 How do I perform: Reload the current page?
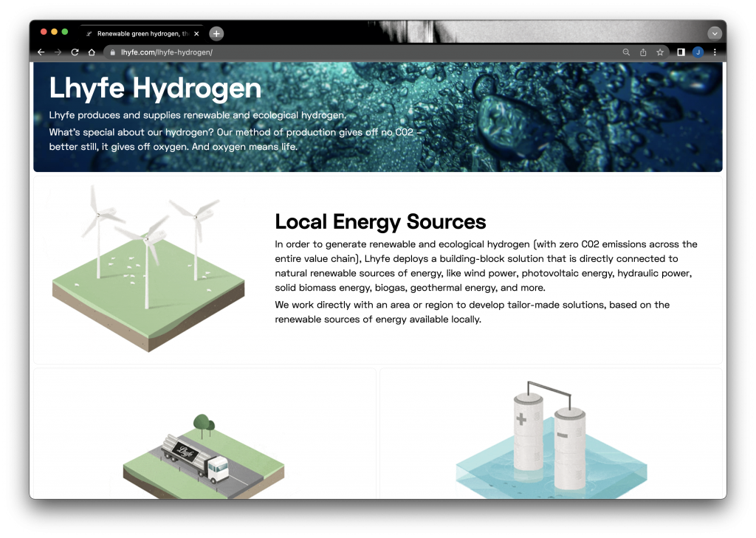76,52
